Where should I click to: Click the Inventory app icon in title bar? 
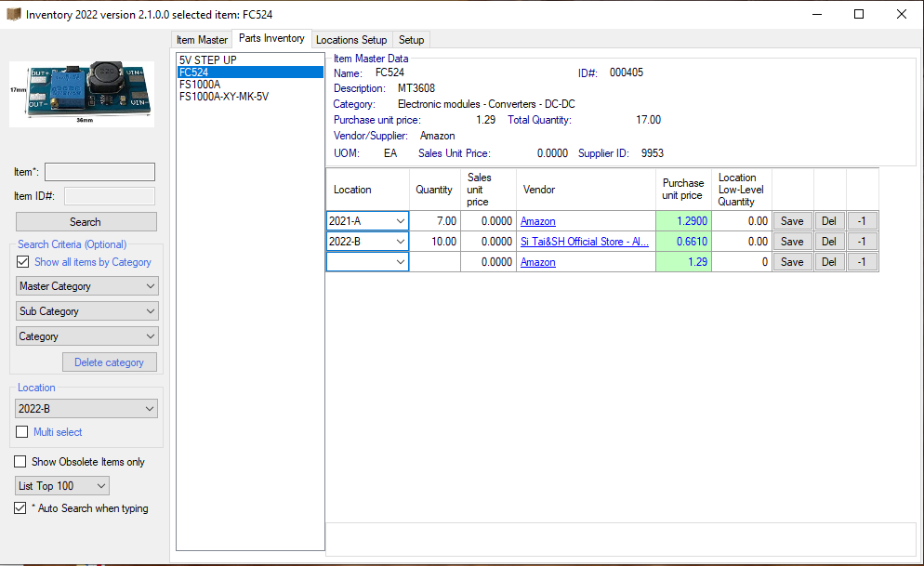[x=13, y=15]
